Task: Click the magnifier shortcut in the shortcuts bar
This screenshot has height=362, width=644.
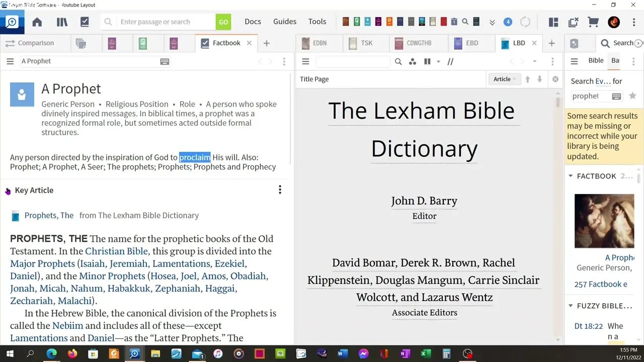Action: point(465,22)
